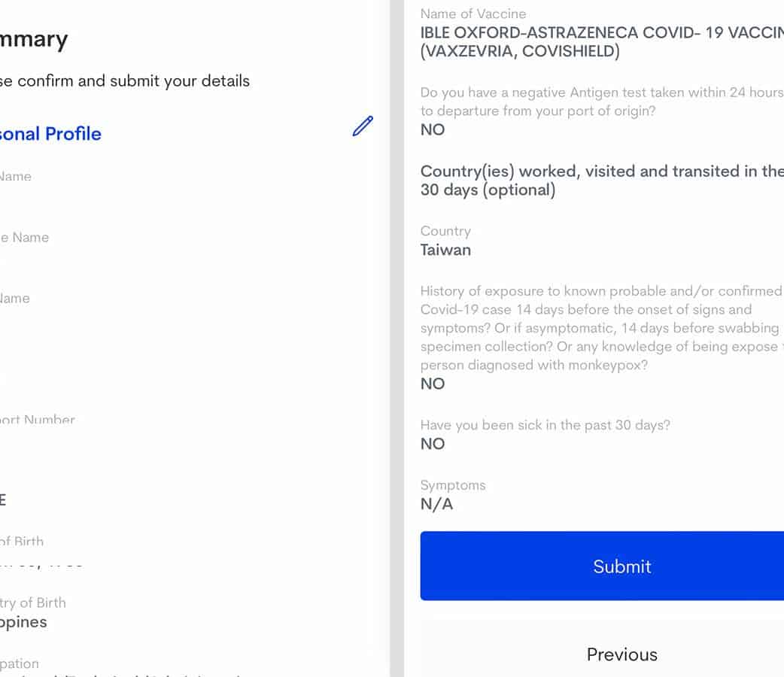Click the Country field label above Taiwan
The height and width of the screenshot is (677, 784).
pos(445,231)
